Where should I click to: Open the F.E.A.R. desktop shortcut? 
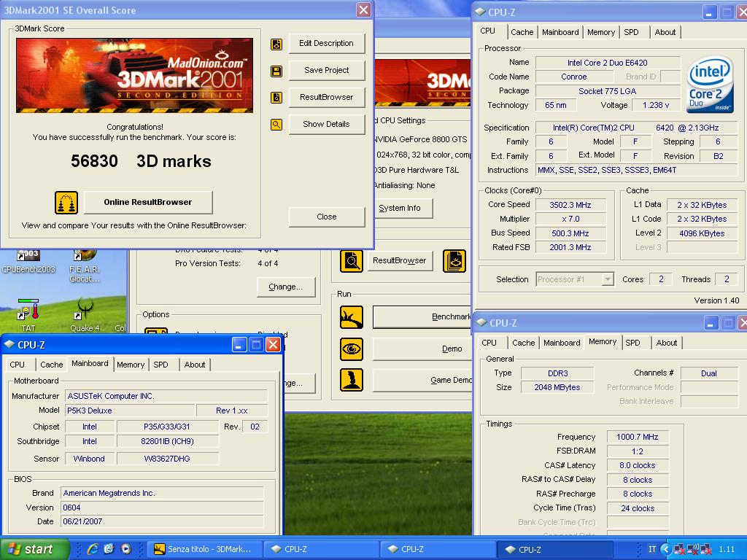point(85,265)
